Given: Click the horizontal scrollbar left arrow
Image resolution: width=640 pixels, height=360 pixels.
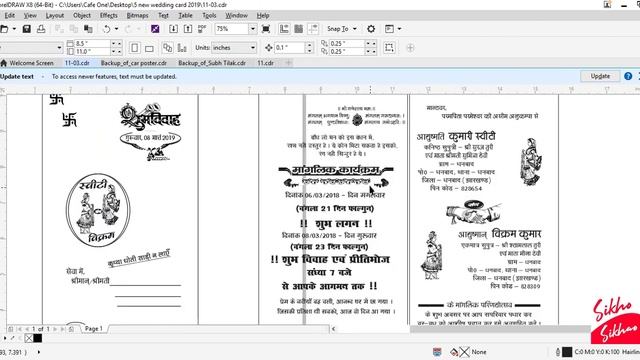Looking at the screenshot, I should (333, 329).
